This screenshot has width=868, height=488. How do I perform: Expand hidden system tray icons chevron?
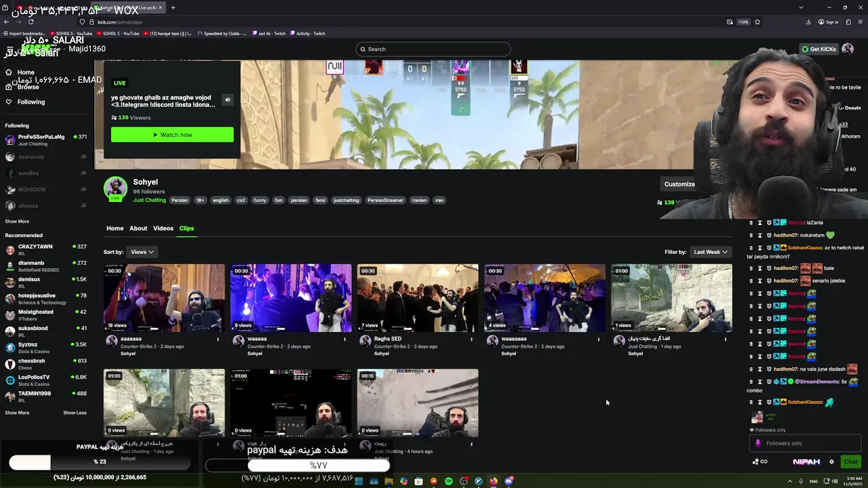point(790,481)
